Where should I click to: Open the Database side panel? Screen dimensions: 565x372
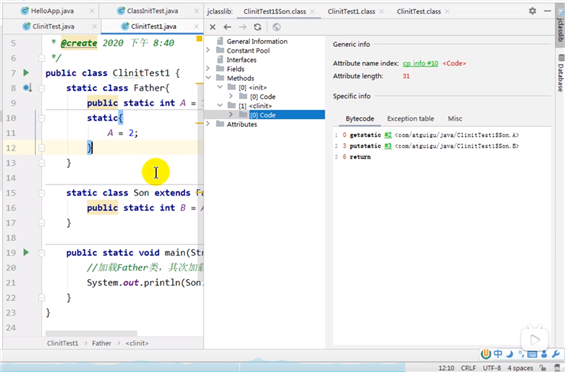561,73
